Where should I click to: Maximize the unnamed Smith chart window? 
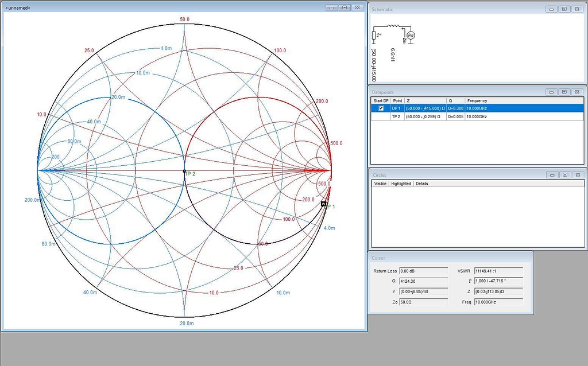[345, 7]
